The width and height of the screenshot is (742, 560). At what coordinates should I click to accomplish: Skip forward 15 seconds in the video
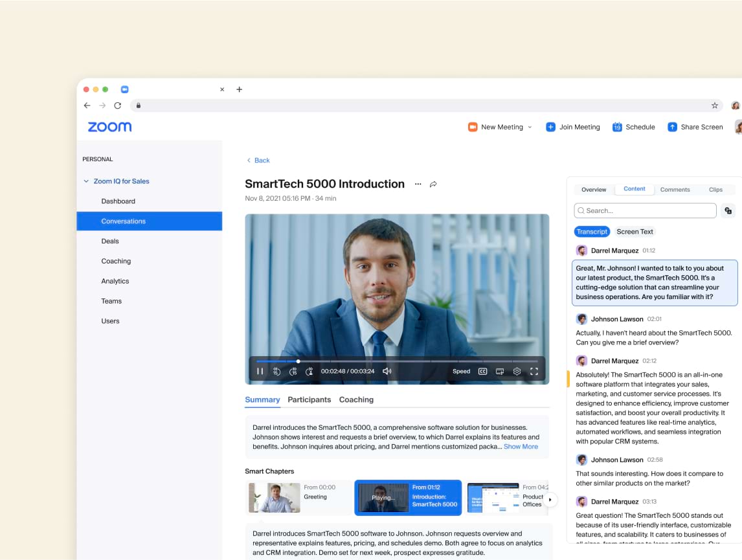pos(292,371)
